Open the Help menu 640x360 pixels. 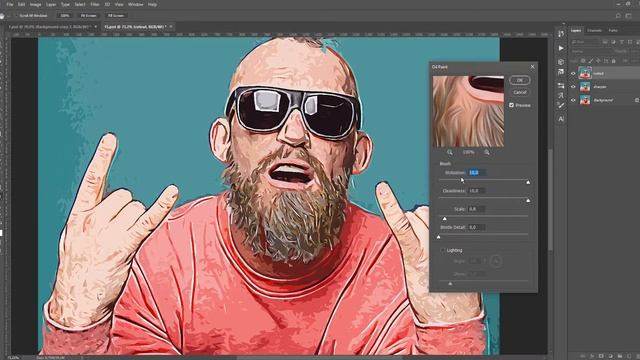[153, 4]
